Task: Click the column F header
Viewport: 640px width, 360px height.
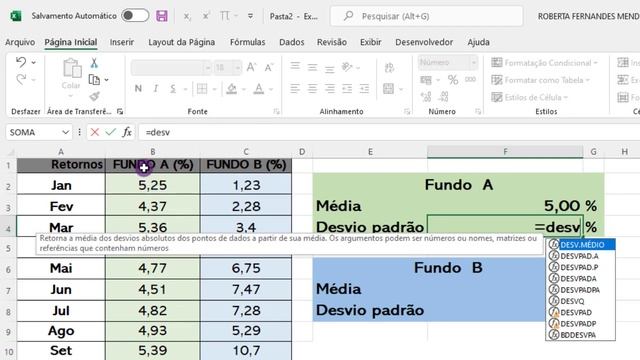Action: (x=505, y=151)
